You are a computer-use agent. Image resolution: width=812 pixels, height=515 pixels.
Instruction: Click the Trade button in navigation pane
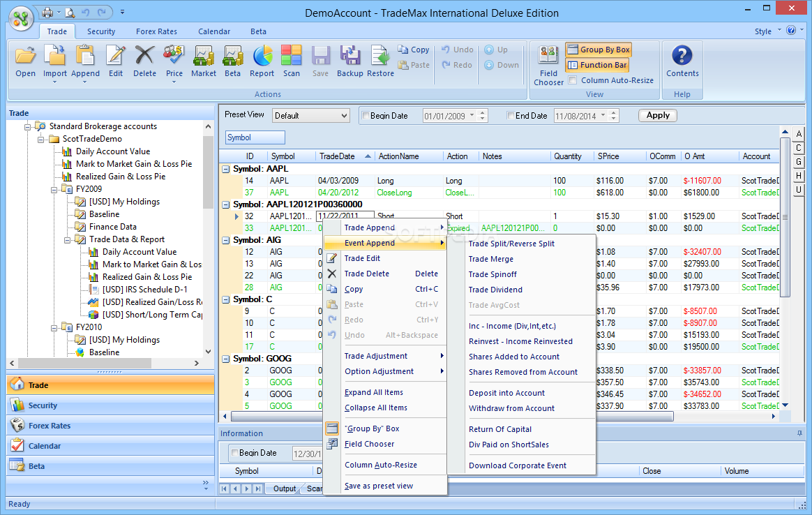[x=110, y=385]
